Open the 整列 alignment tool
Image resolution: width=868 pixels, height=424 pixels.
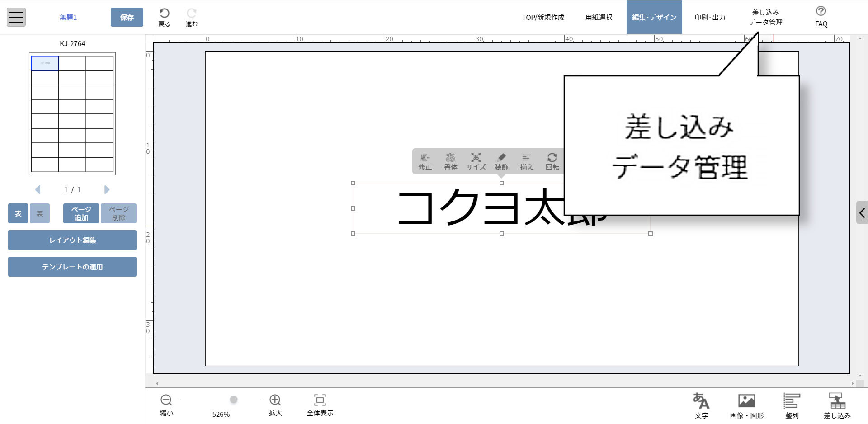[x=792, y=405]
